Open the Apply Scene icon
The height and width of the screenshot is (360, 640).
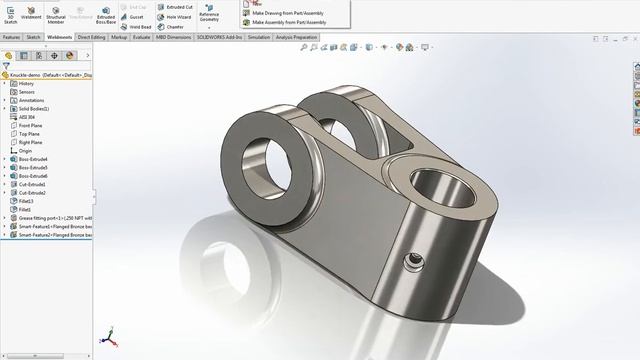(409, 47)
